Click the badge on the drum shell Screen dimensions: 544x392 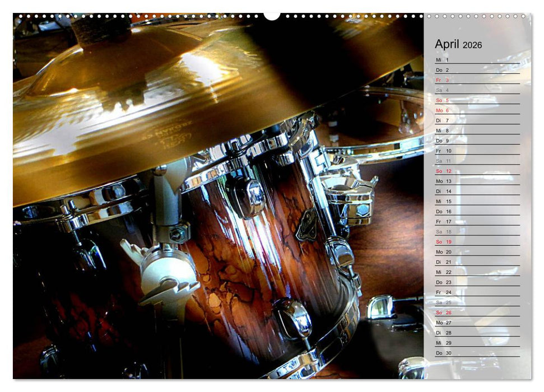[x=306, y=224]
